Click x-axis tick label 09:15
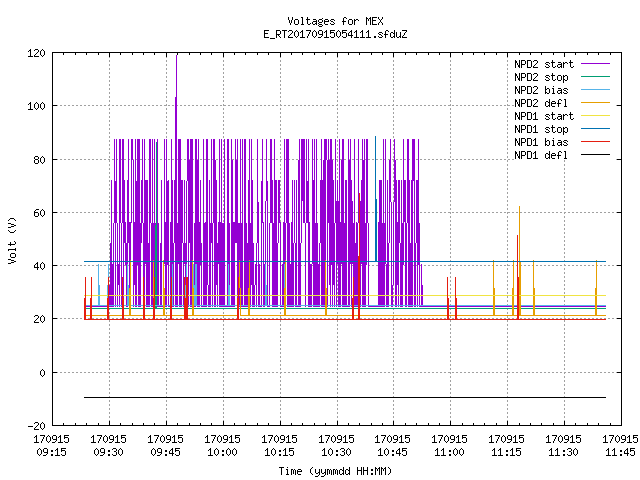This screenshot has height=480, width=640. [51, 452]
